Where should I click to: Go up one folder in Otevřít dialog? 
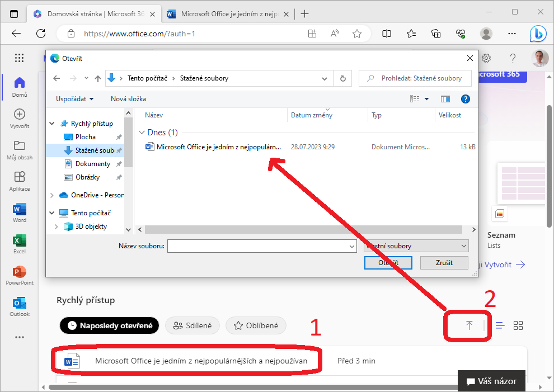98,78
